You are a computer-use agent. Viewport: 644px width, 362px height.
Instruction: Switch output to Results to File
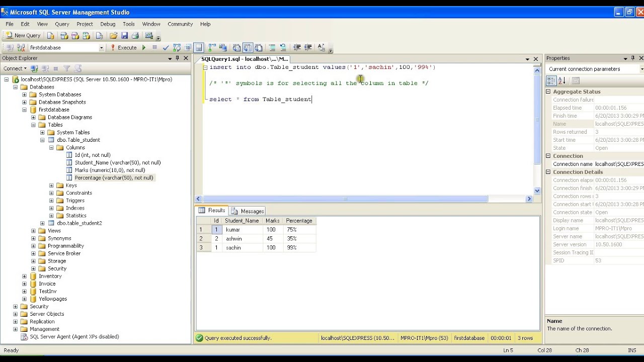[x=259, y=48]
